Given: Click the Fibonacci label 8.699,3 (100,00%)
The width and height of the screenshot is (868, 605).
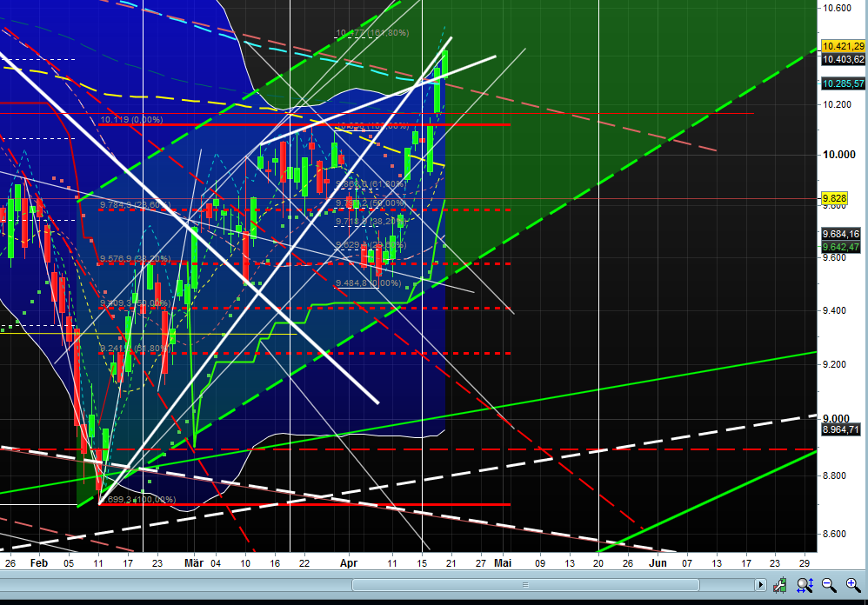Looking at the screenshot, I should 137,499.
